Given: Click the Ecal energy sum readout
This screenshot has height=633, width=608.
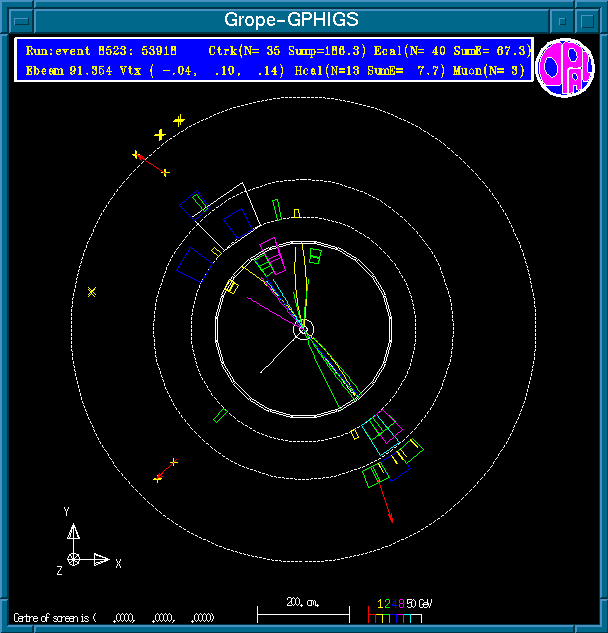Looking at the screenshot, I should [x=457, y=51].
